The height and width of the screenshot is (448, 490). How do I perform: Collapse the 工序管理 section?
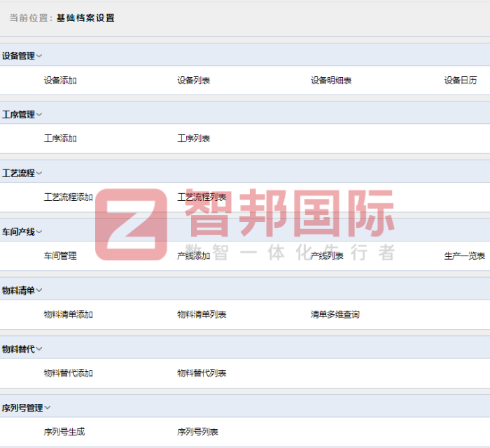(x=39, y=115)
